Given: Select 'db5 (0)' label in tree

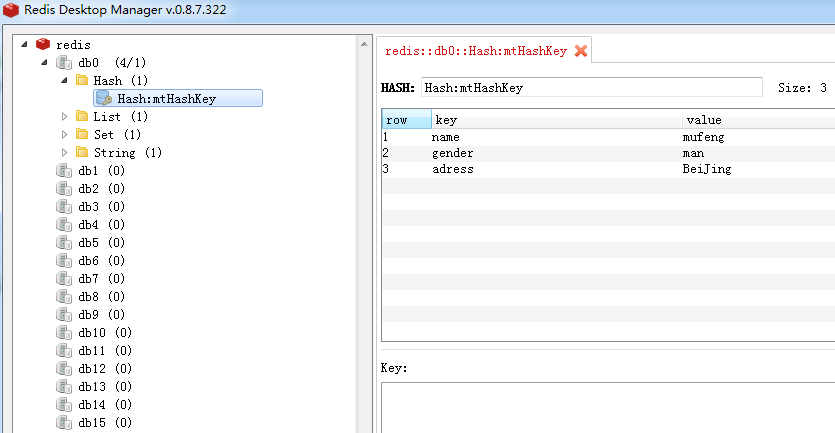Looking at the screenshot, I should point(101,242).
